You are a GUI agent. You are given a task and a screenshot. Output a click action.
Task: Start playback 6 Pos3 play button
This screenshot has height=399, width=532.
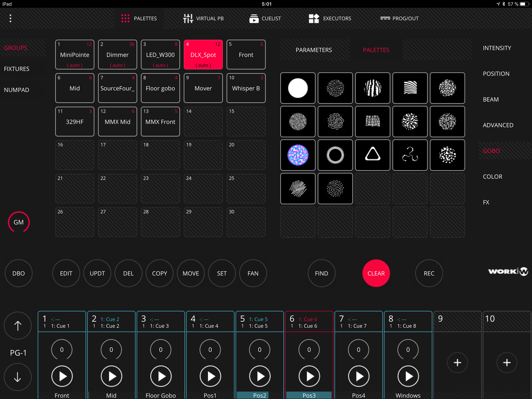coord(309,376)
